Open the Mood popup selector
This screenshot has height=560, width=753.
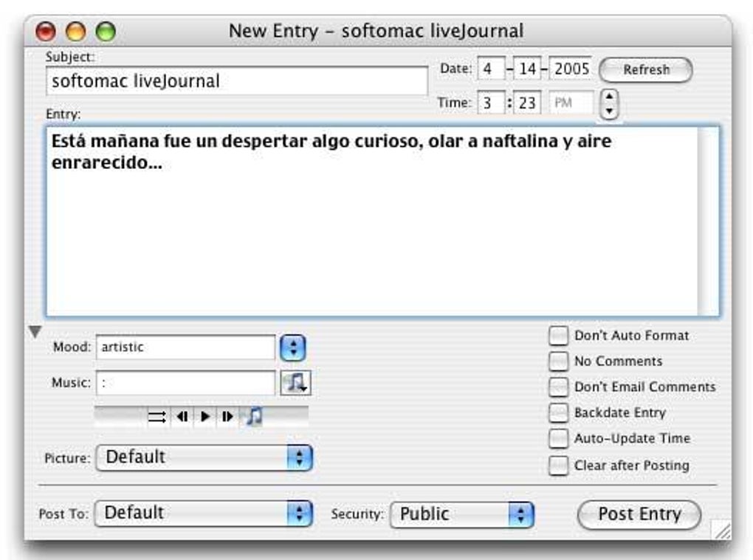click(x=293, y=348)
